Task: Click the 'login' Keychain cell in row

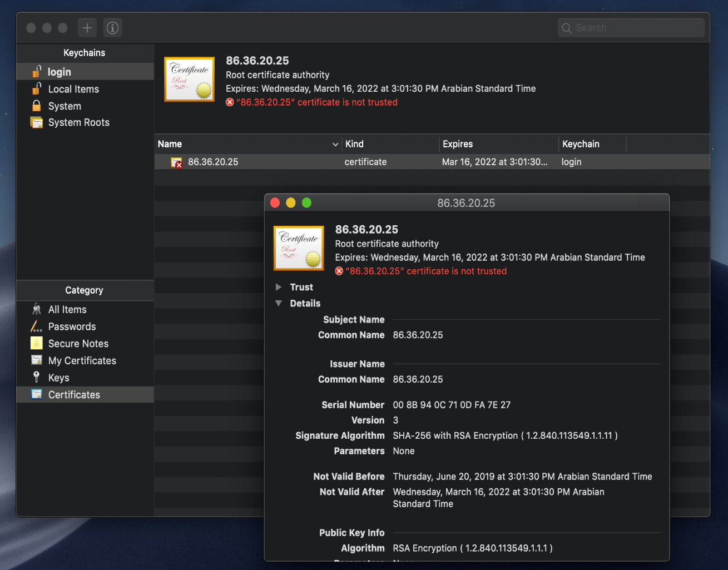Action: coord(571,162)
